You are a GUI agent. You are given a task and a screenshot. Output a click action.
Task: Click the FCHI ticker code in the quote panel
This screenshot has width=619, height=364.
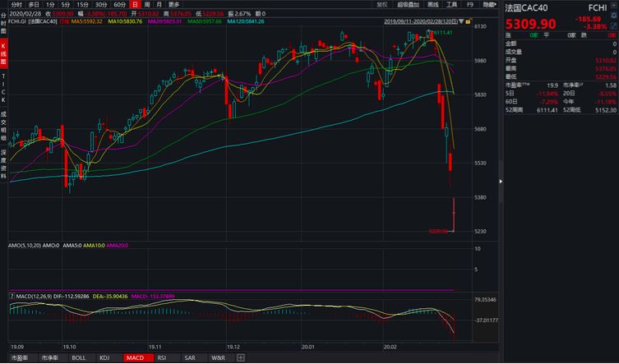598,8
